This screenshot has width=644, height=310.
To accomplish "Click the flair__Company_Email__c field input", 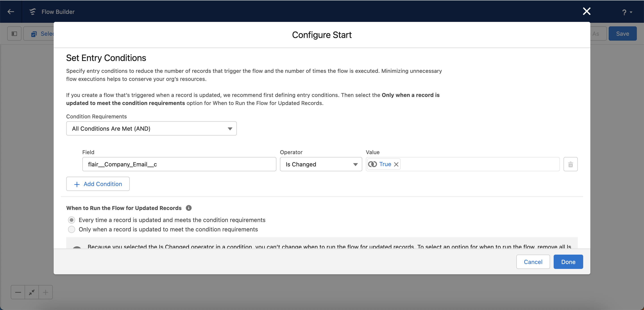I will (x=179, y=164).
